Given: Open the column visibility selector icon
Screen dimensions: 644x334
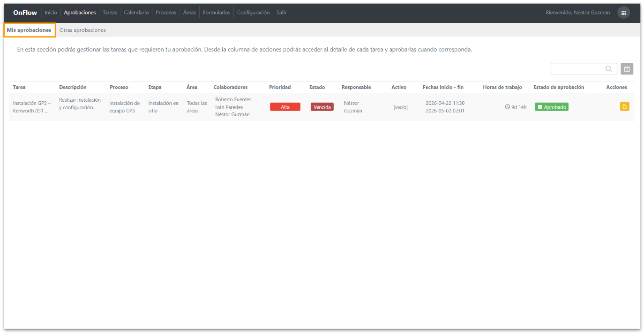Looking at the screenshot, I should point(627,69).
